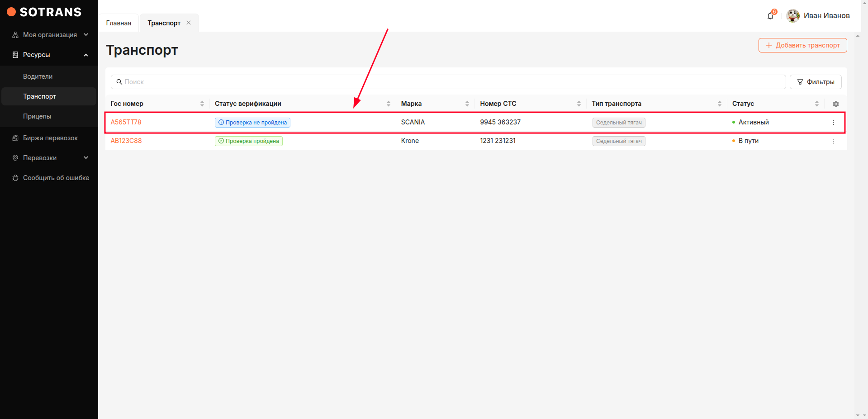Open Водители in the sidebar

click(38, 76)
